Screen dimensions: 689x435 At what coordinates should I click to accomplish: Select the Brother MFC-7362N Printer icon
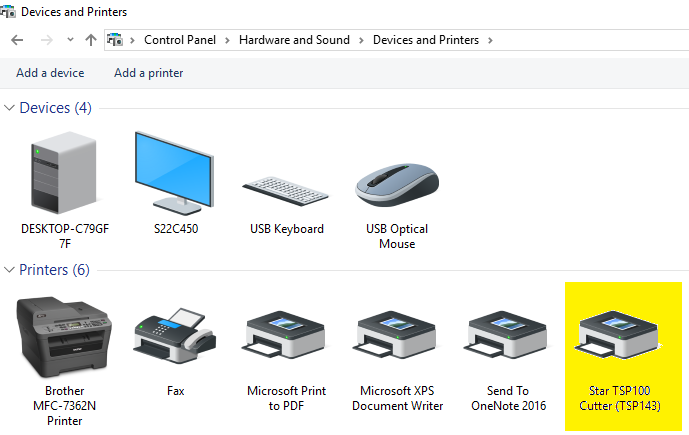pyautogui.click(x=64, y=337)
